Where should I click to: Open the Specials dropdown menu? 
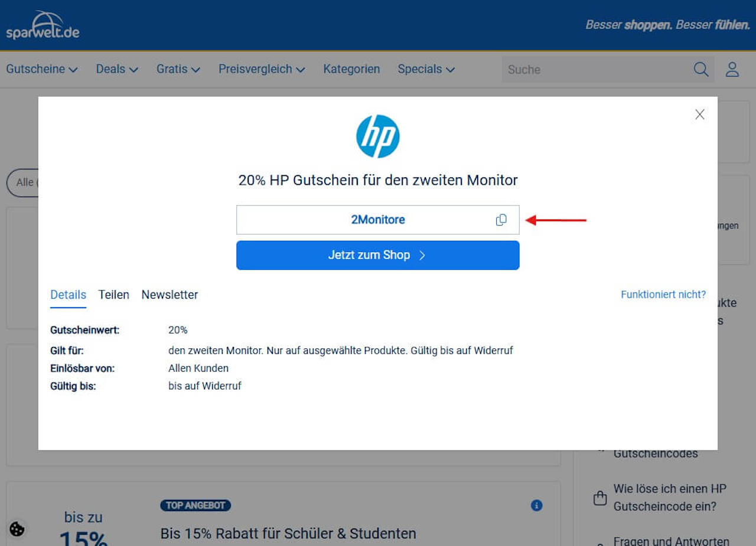[426, 69]
